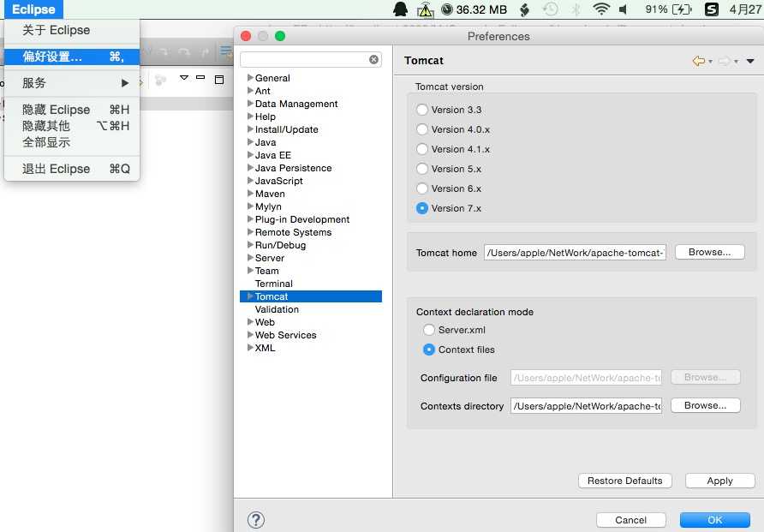This screenshot has width=764, height=532.
Task: Select Tomcat Version 4.1.x
Action: pos(422,149)
